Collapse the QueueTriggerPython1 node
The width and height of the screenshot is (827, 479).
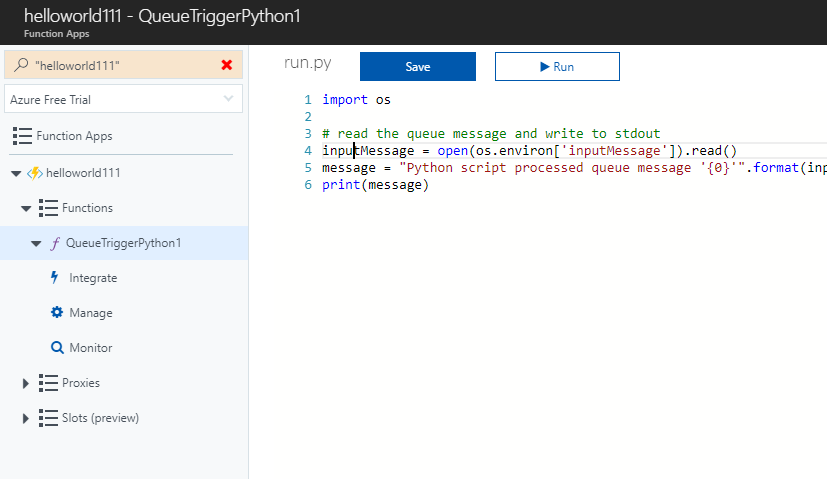[x=36, y=243]
